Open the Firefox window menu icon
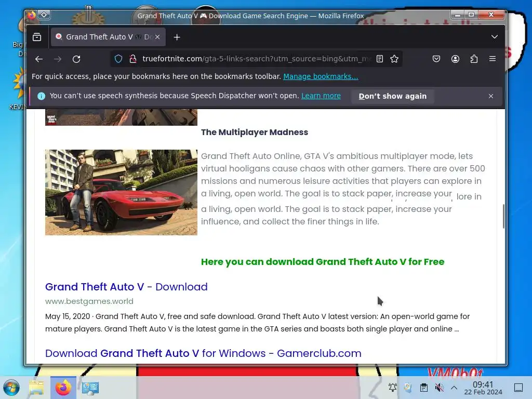This screenshot has width=532, height=399. pos(32,15)
